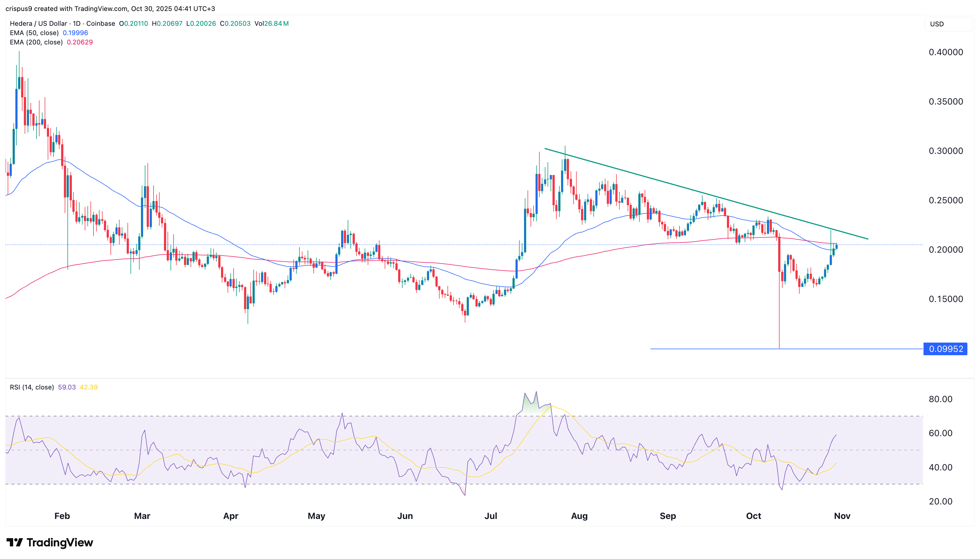Select the RSI (14, close) indicator legend
Screen dimensions: 980x559
pyautogui.click(x=32, y=387)
